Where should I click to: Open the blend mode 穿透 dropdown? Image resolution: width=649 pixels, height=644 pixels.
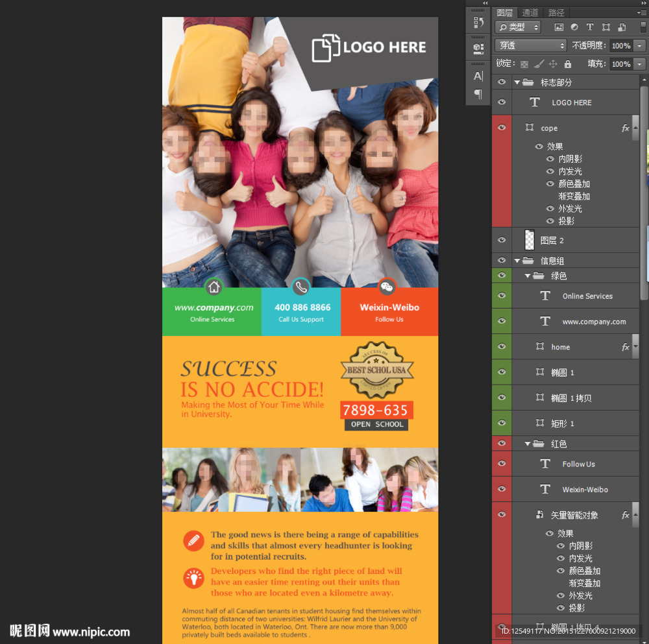531,45
